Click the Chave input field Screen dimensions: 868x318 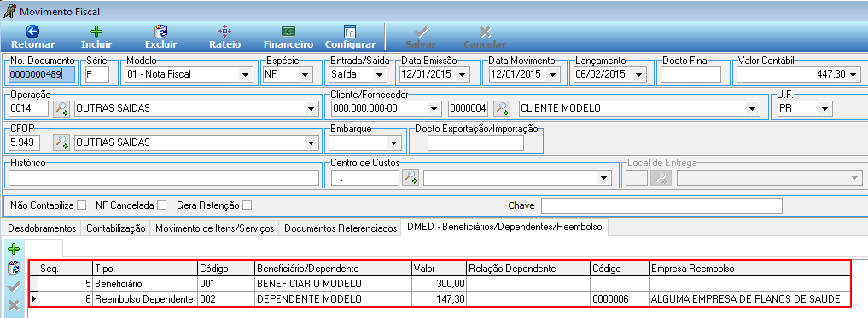pyautogui.click(x=661, y=205)
